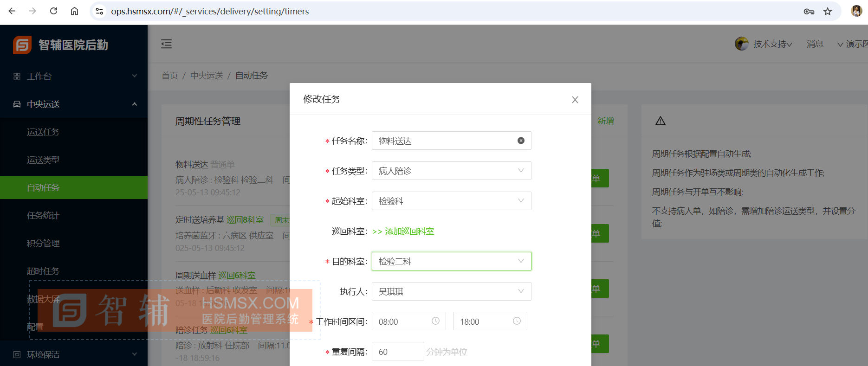Click the browser home icon
This screenshot has height=366, width=868.
coord(74,11)
